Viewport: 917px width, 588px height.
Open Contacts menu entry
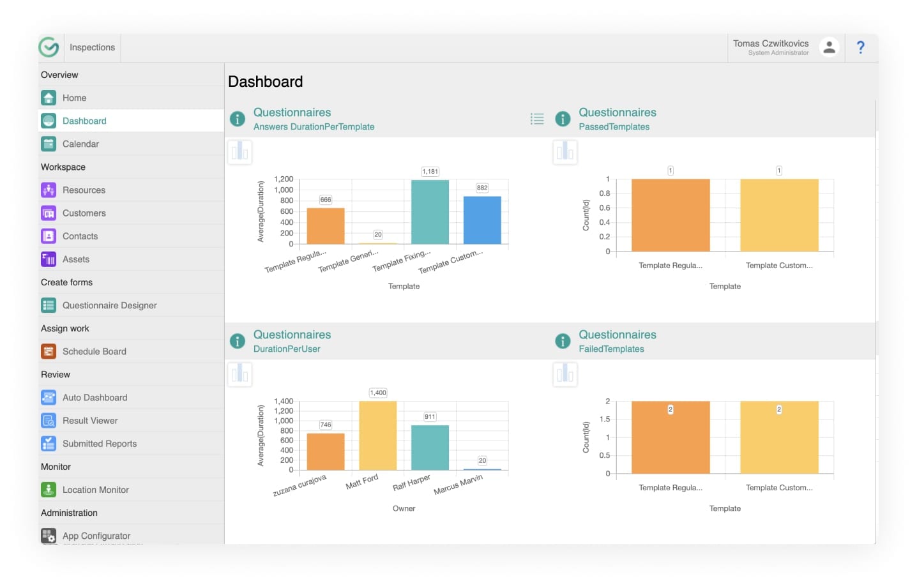(131, 236)
